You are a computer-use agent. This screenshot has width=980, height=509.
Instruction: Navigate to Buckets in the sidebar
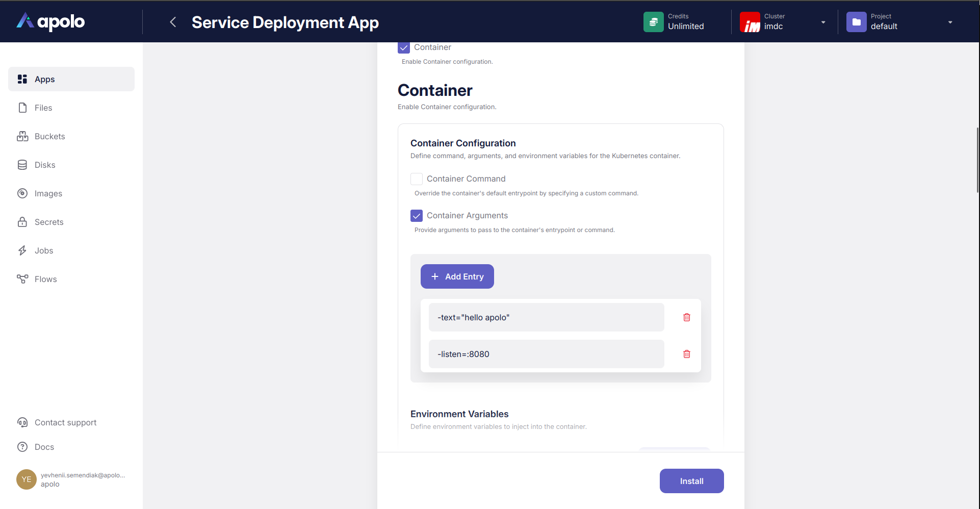[49, 136]
